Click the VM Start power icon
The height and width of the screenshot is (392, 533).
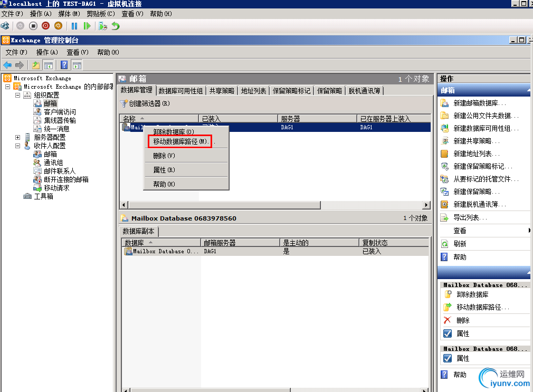tap(21, 26)
